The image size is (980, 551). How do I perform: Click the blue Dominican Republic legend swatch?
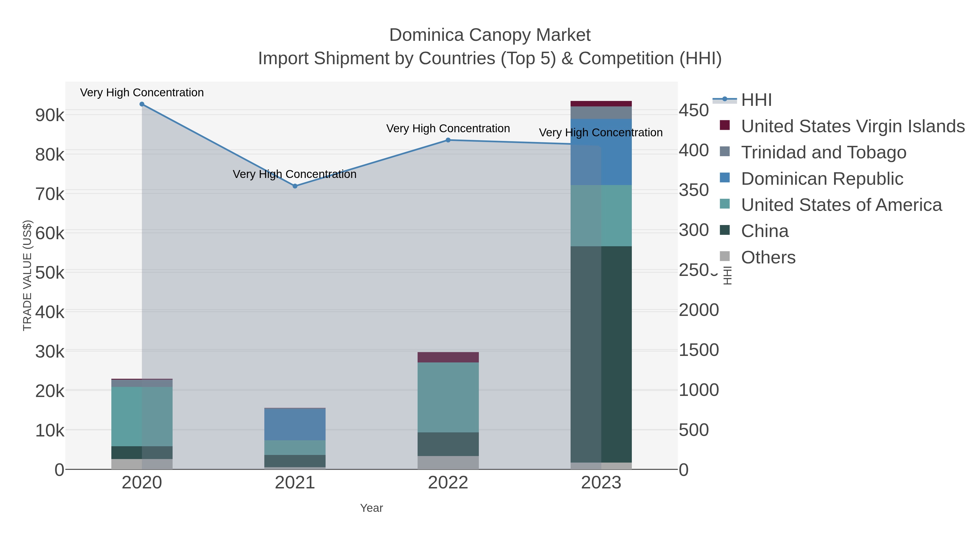click(725, 178)
